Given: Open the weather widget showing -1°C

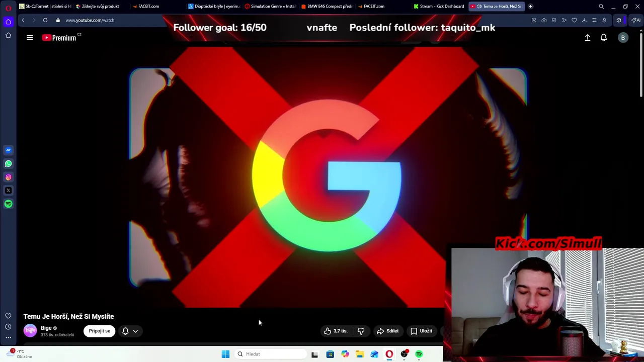Looking at the screenshot, I should click(x=20, y=354).
